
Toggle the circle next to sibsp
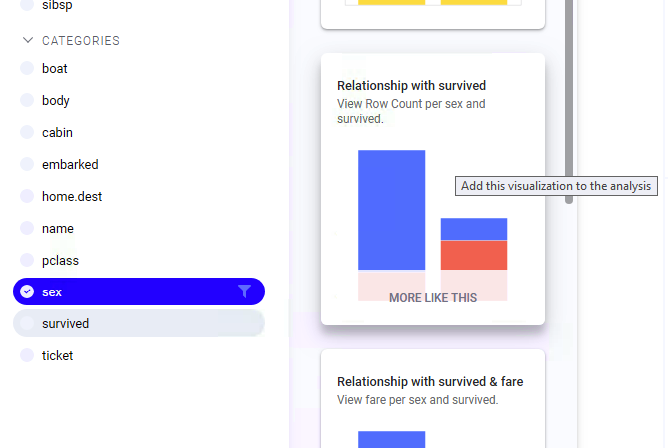pos(27,5)
